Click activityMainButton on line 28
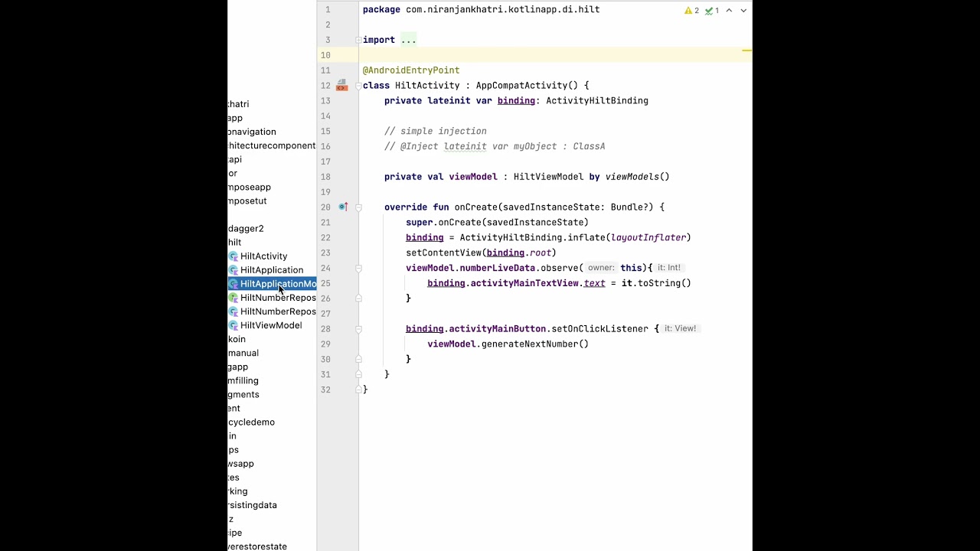This screenshot has width=980, height=551. tap(498, 329)
